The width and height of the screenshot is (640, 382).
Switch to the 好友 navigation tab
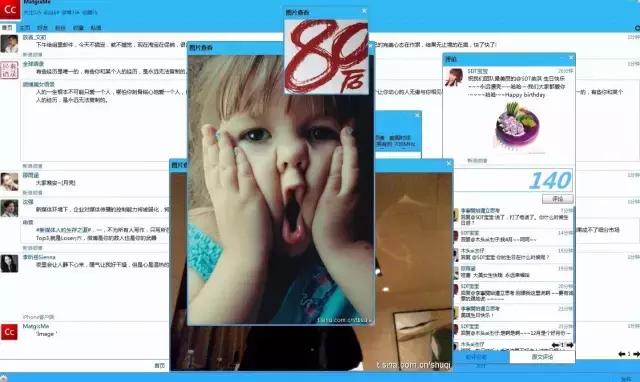tap(42, 28)
